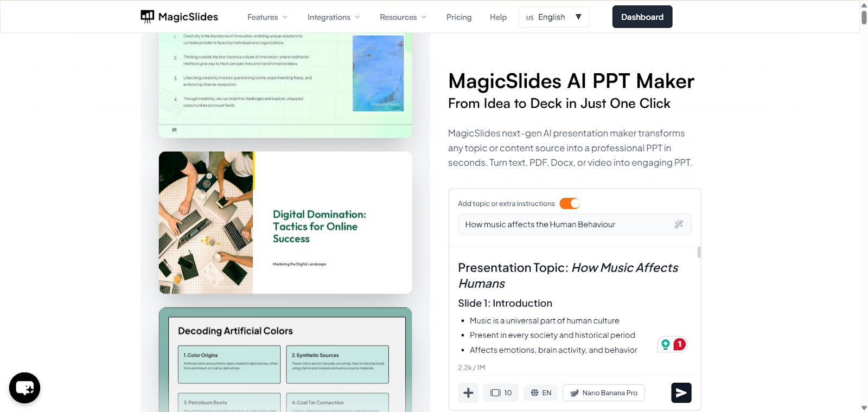Click the topic input field about music
Image resolution: width=868 pixels, height=412 pixels.
click(575, 224)
